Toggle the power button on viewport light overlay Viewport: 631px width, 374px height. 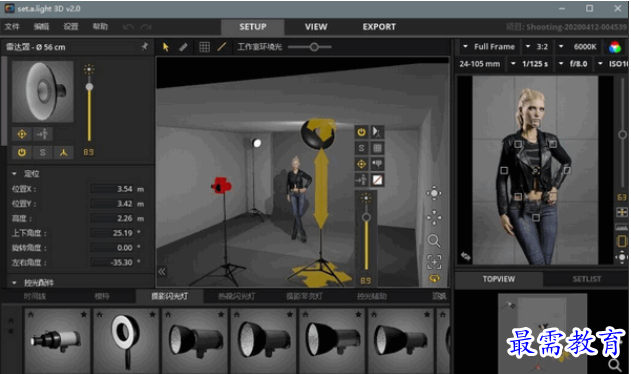pyautogui.click(x=361, y=132)
